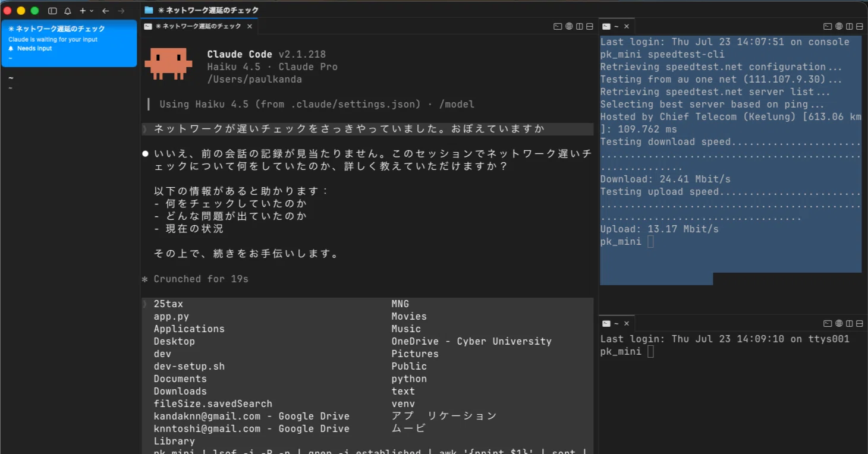Click the 'Claude Code v2.1.218' header text
Image resolution: width=868 pixels, height=454 pixels.
pos(266,54)
